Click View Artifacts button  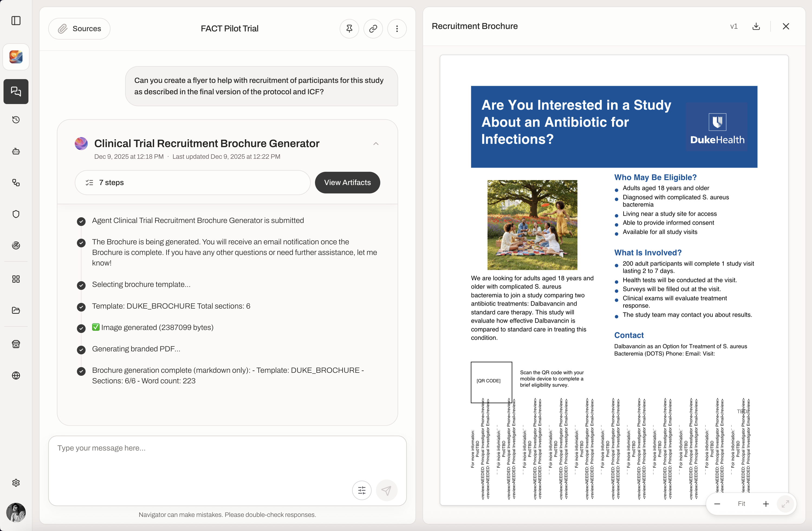347,183
